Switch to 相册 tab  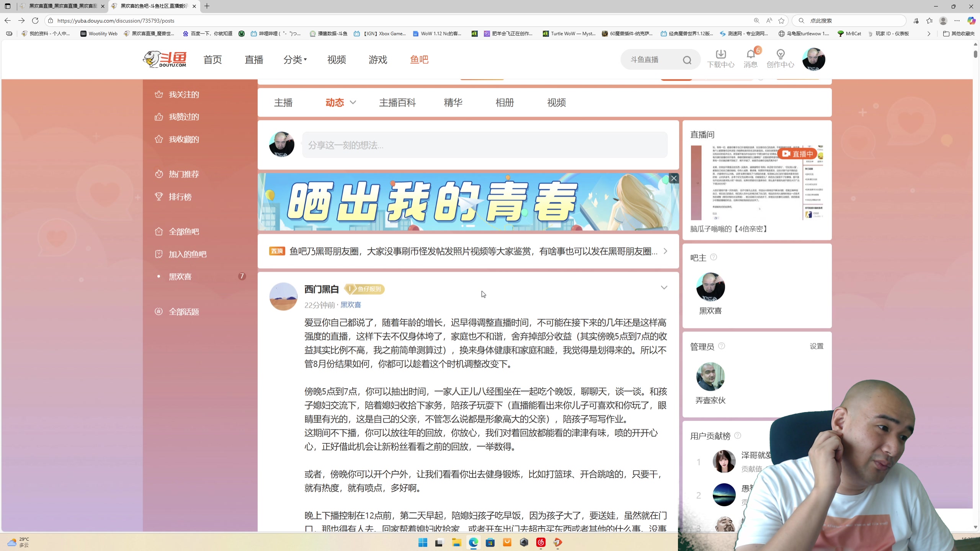pos(505,103)
